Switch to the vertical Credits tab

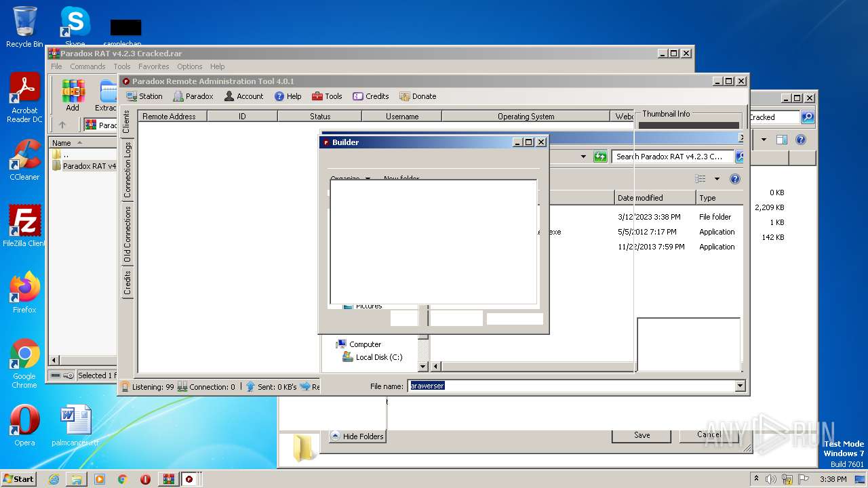click(126, 282)
